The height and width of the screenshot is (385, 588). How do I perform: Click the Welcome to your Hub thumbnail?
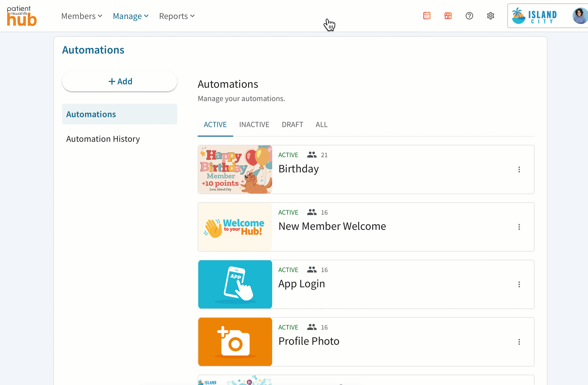coord(235,227)
